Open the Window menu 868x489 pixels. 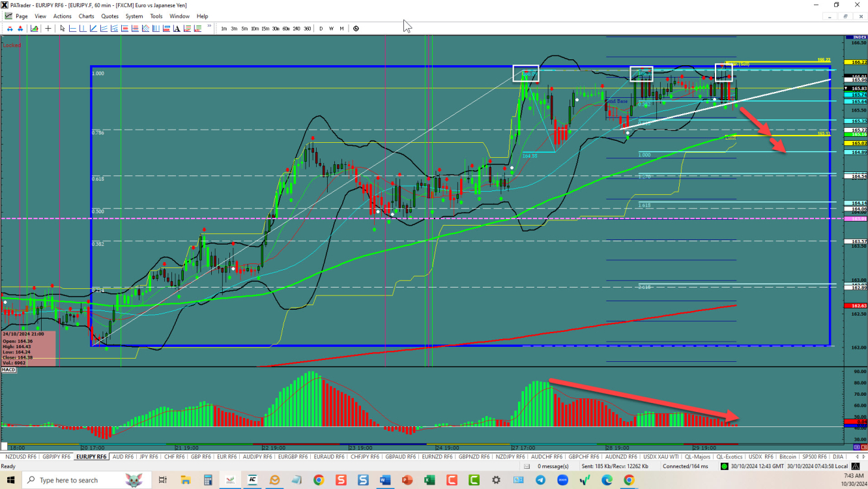[180, 16]
